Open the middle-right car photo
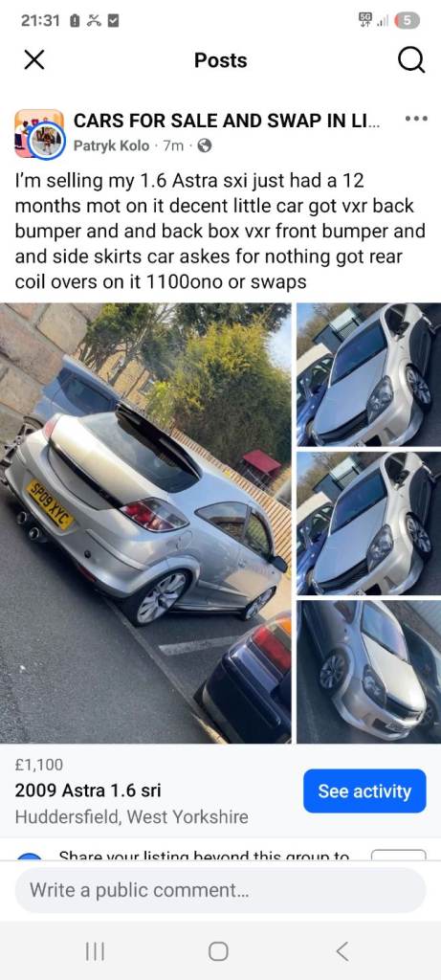The width and height of the screenshot is (441, 980). [x=368, y=523]
